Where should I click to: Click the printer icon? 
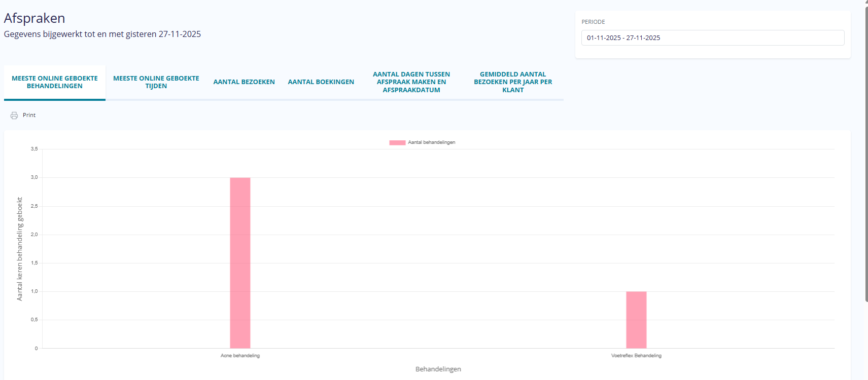tap(14, 116)
